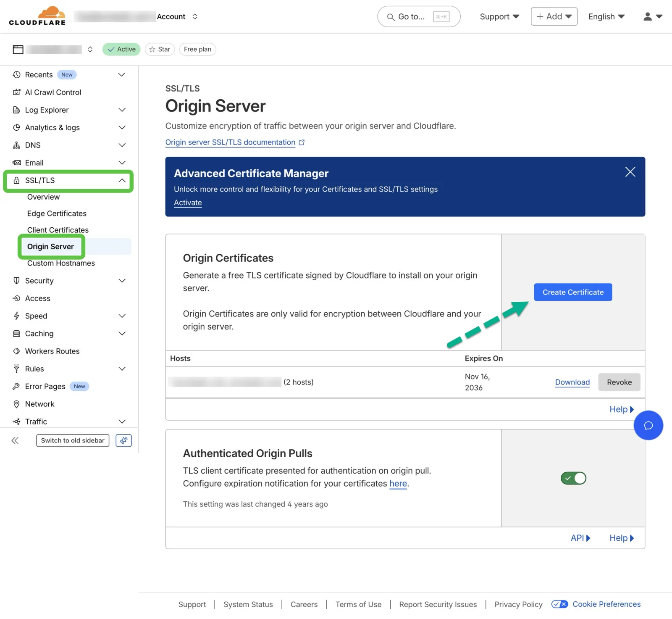Click the Access icon in sidebar
The height and width of the screenshot is (619, 672).
point(17,298)
